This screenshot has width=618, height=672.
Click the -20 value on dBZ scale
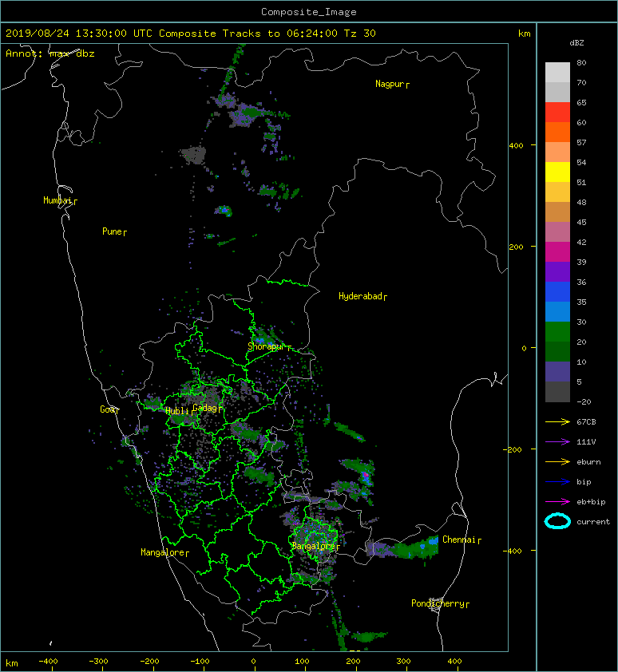(584, 402)
